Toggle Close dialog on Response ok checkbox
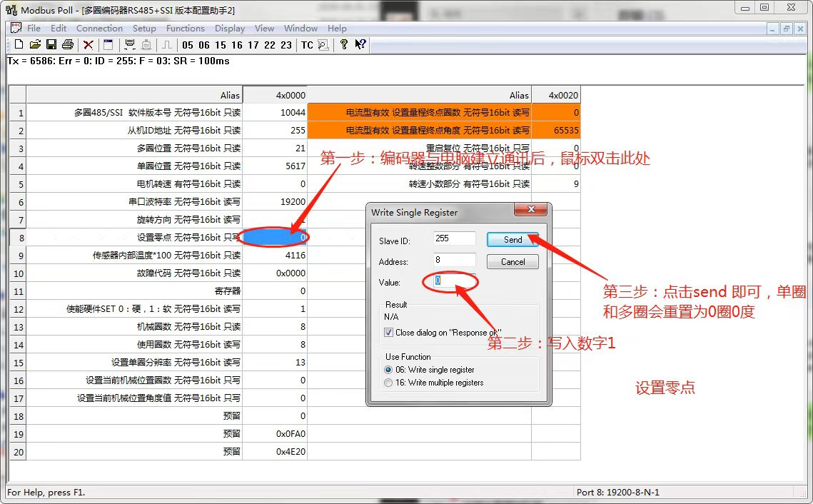The image size is (813, 504). (388, 333)
